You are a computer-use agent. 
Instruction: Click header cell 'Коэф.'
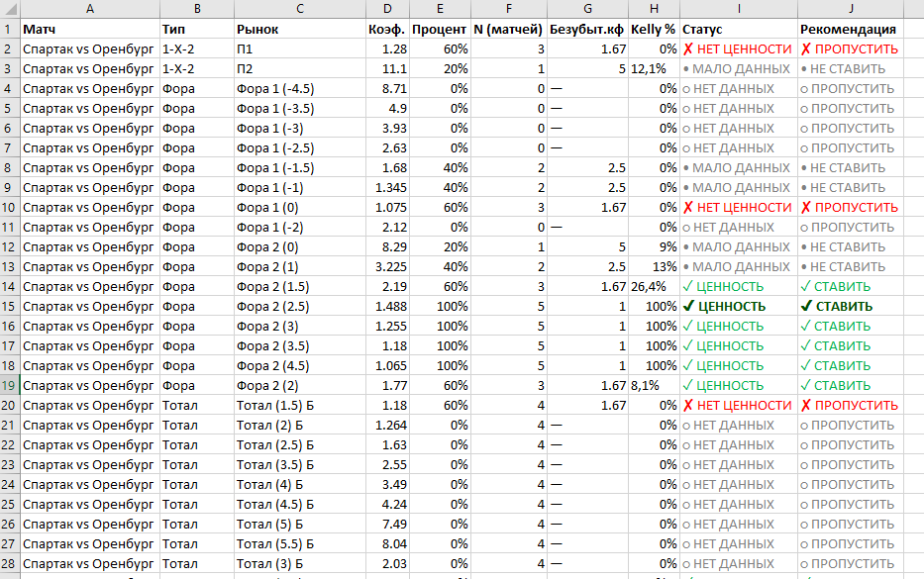(x=386, y=30)
